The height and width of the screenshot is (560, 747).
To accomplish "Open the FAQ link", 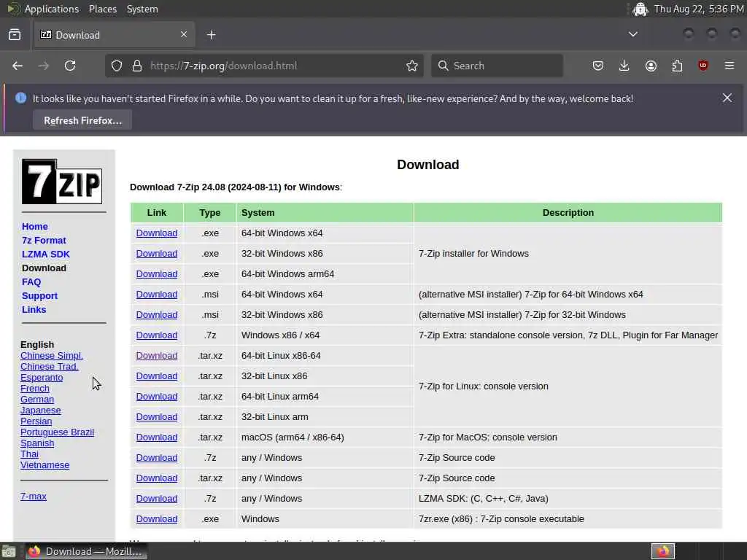I will [31, 282].
